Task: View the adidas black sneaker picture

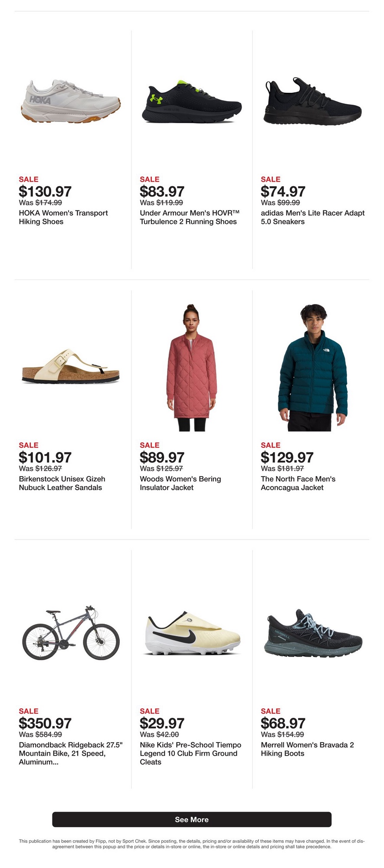Action: [x=312, y=102]
